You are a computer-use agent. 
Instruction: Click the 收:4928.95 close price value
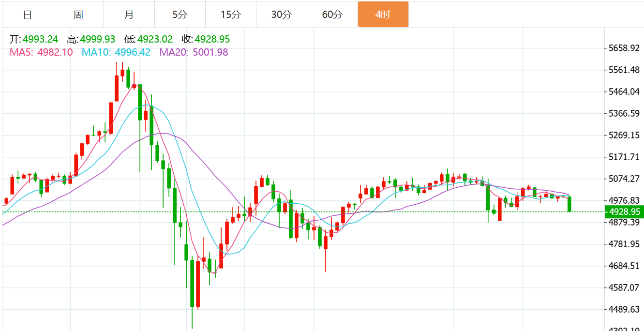[x=206, y=40]
